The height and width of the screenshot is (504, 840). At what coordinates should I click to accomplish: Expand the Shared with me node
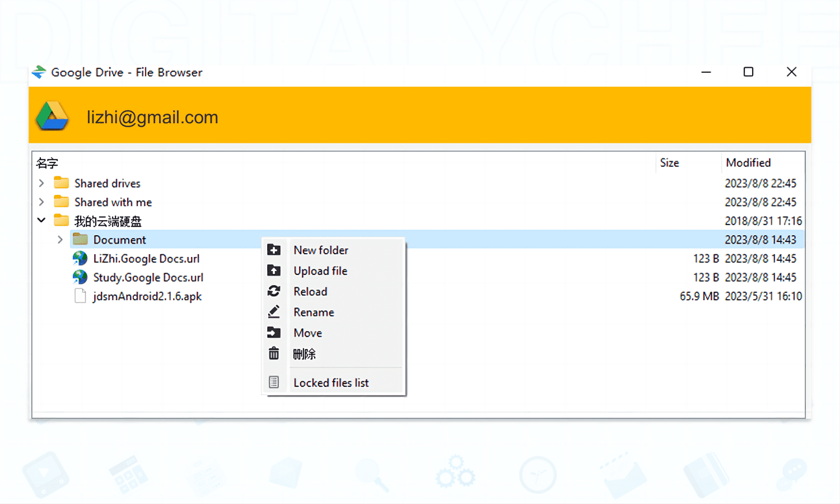click(41, 202)
